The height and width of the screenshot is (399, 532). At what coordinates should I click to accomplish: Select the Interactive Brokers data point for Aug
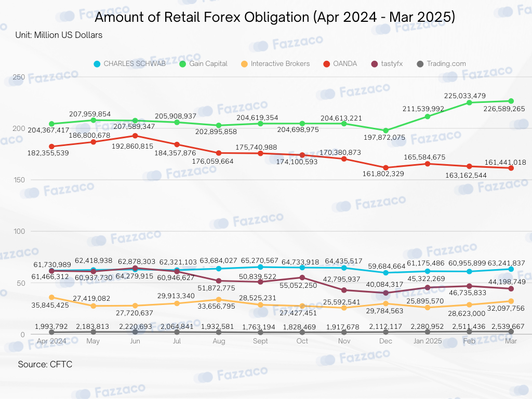pos(219,300)
